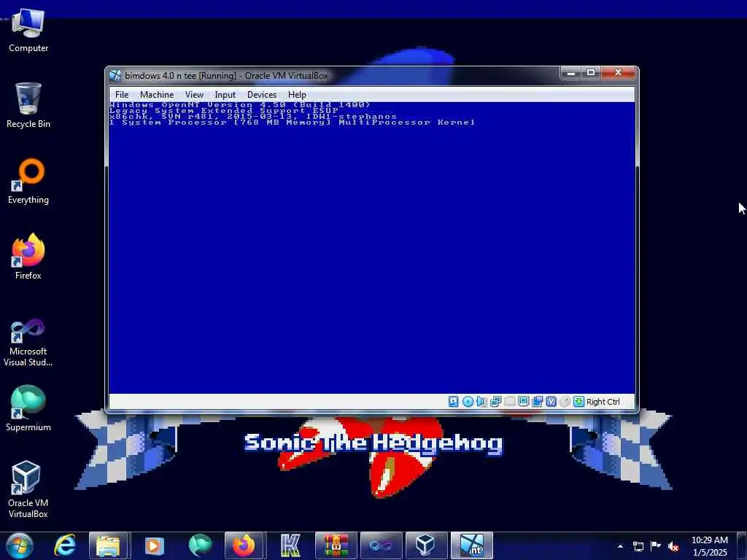This screenshot has width=747, height=560.
Task: Minimize the bimdows 4.0 VirtualBox window
Action: (x=570, y=72)
